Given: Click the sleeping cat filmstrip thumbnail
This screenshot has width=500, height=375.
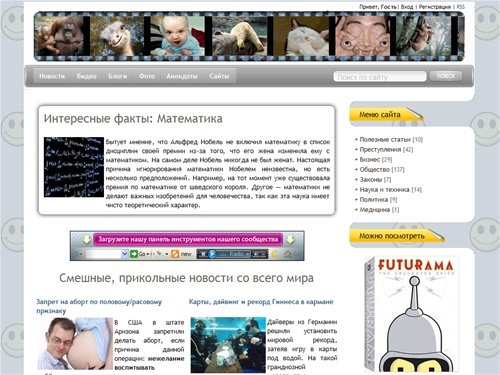Looking at the screenshot, I should 301,36.
